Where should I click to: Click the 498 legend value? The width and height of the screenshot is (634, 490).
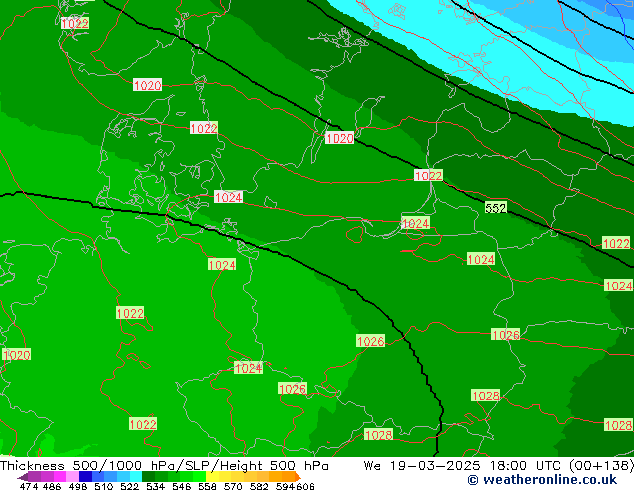(x=78, y=486)
